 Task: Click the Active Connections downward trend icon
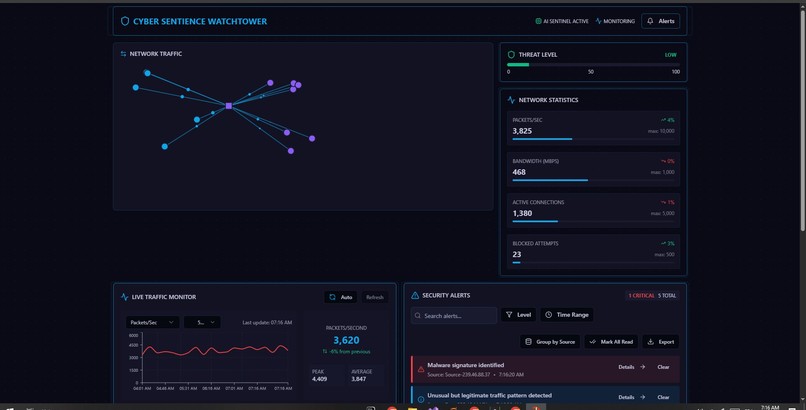[663, 202]
